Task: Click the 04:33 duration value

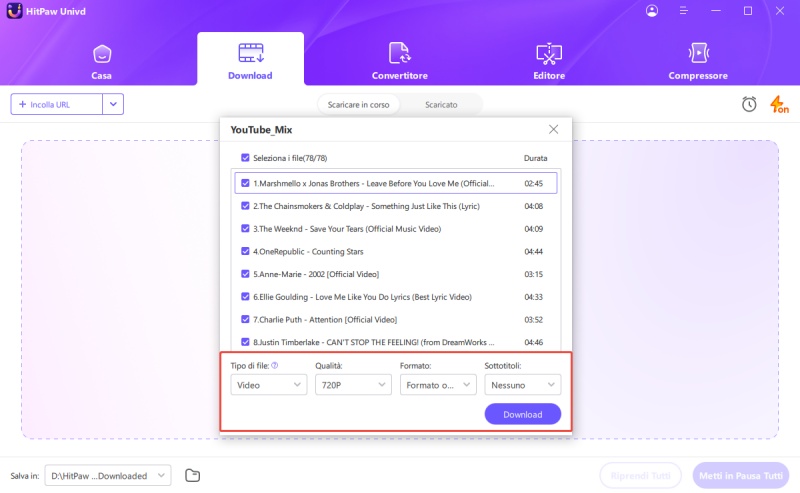Action: pyautogui.click(x=533, y=297)
